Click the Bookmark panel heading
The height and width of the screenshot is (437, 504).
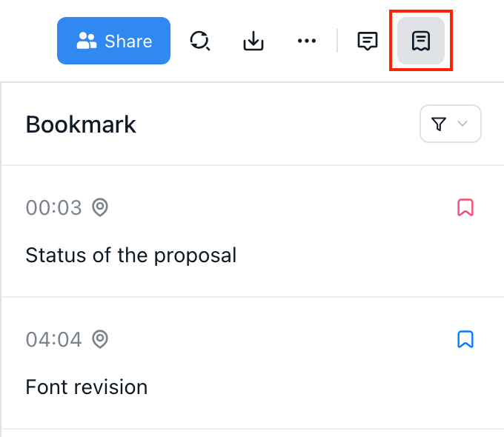[81, 124]
